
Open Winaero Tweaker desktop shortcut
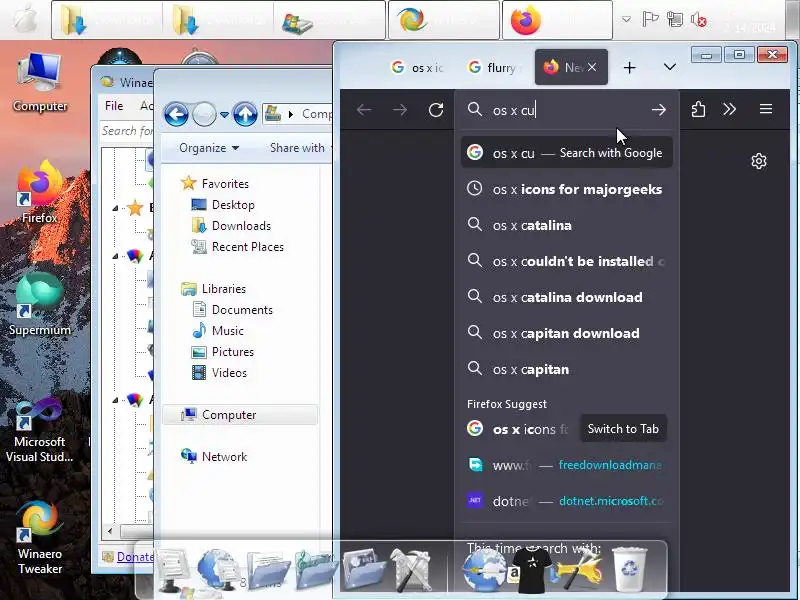(x=40, y=539)
